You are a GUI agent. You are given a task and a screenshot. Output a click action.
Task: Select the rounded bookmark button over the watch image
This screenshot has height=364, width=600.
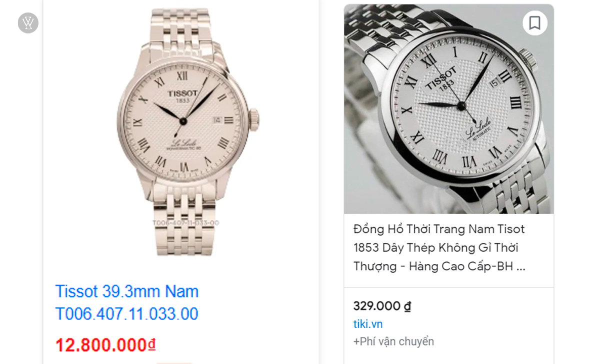point(535,23)
